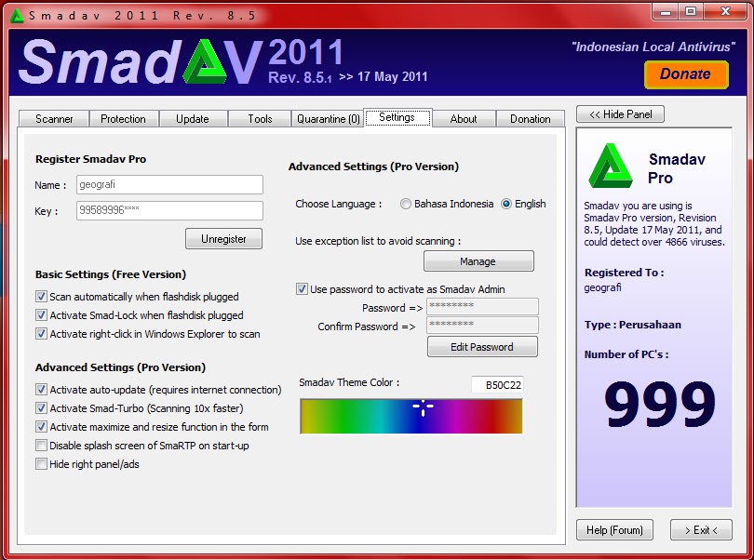The image size is (754, 560).
Task: Toggle Use password to activate as Smadav Admin
Action: click(302, 289)
